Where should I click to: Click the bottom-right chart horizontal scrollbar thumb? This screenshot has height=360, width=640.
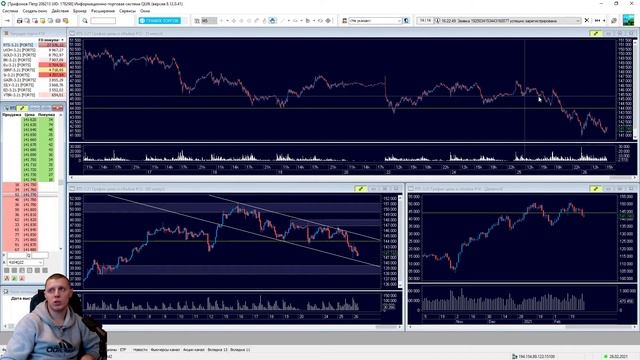[598, 327]
